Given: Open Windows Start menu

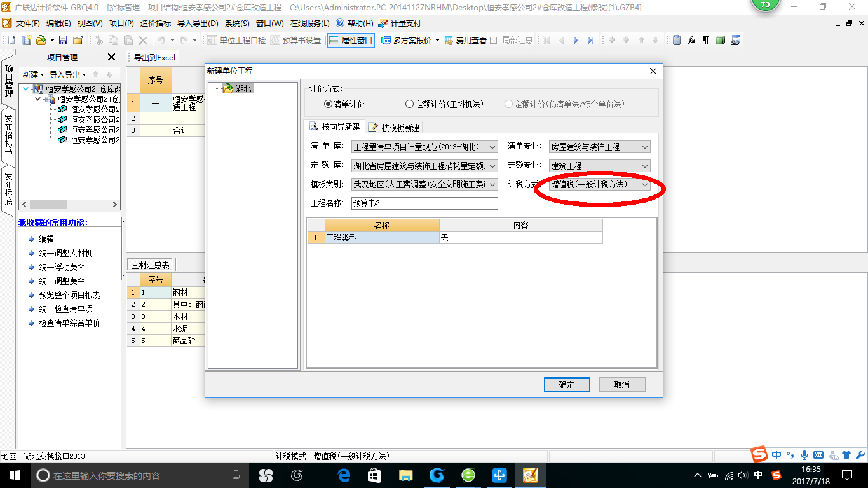Looking at the screenshot, I should point(15,475).
